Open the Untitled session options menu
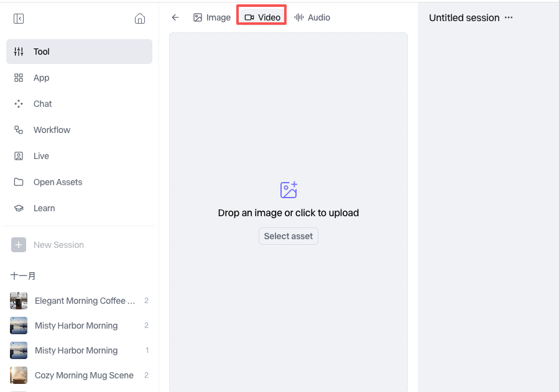The width and height of the screenshot is (559, 392). (x=509, y=17)
